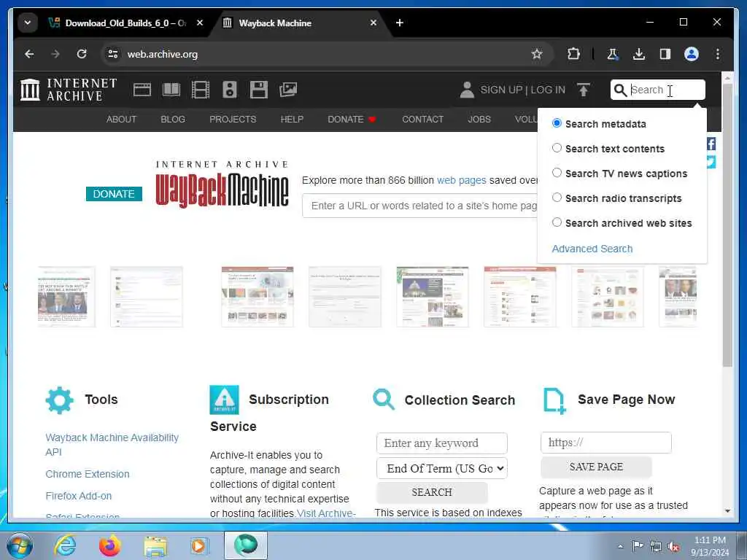Show hidden system tray icons arrow
Viewport: 747px width, 560px height.
coord(620,547)
